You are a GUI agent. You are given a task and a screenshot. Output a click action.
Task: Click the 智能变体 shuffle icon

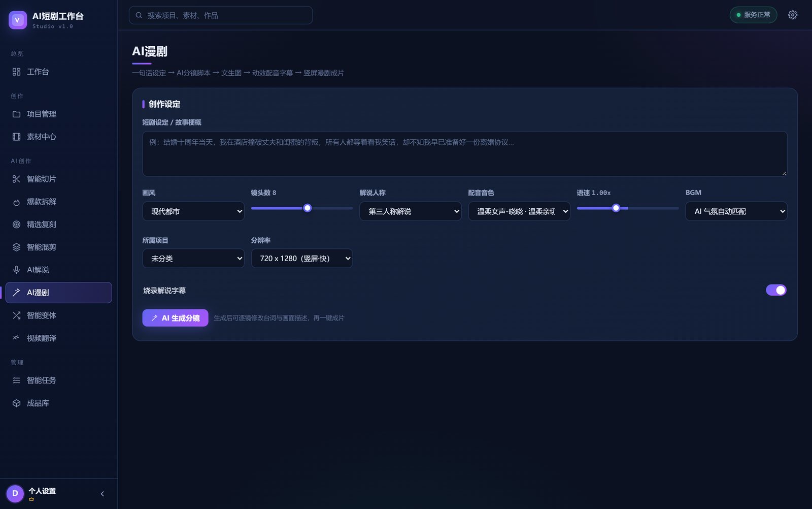click(x=16, y=315)
